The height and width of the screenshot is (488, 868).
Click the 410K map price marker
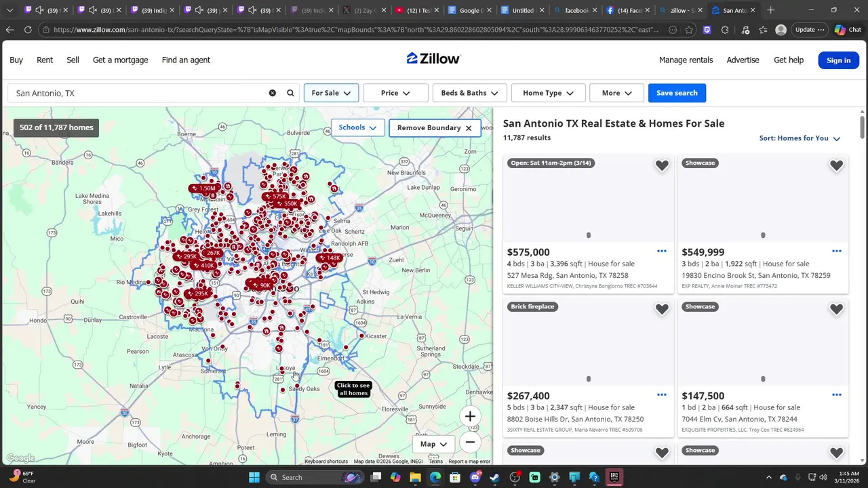[203, 266]
